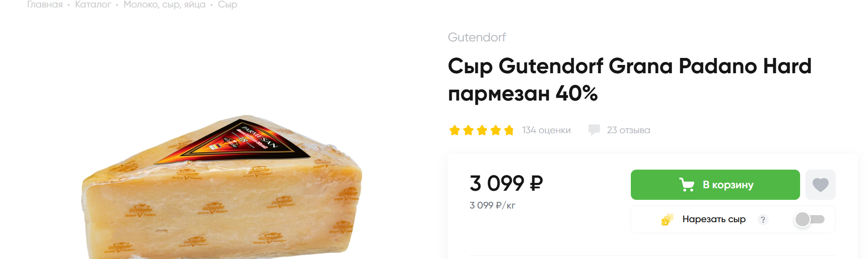868x259 pixels.
Task: Click the fifth rating star
Action: pos(509,130)
